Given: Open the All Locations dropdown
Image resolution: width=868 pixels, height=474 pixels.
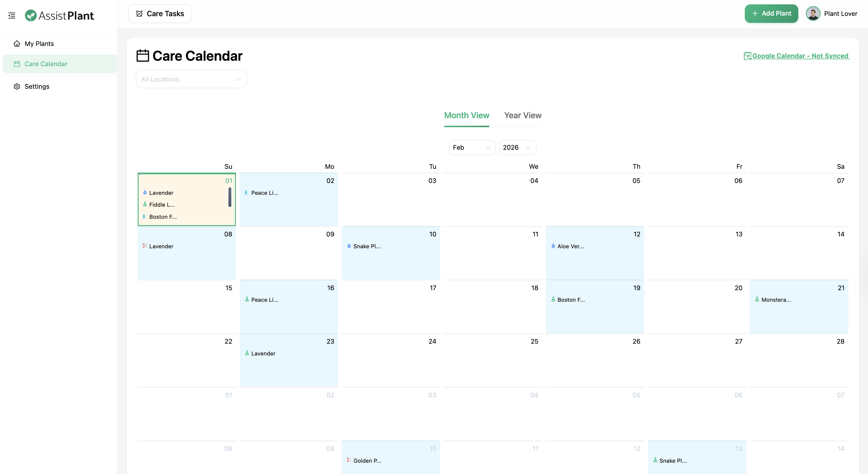Looking at the screenshot, I should tap(191, 79).
